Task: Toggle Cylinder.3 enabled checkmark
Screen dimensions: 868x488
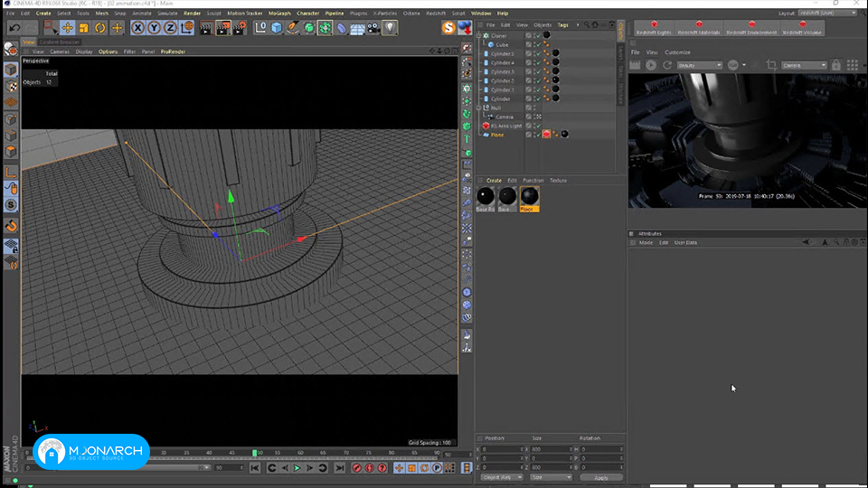Action: [537, 72]
